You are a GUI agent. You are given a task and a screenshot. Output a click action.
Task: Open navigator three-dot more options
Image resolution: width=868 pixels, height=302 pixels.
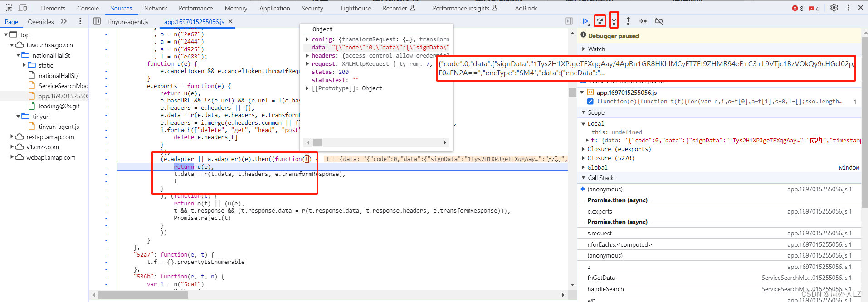80,21
